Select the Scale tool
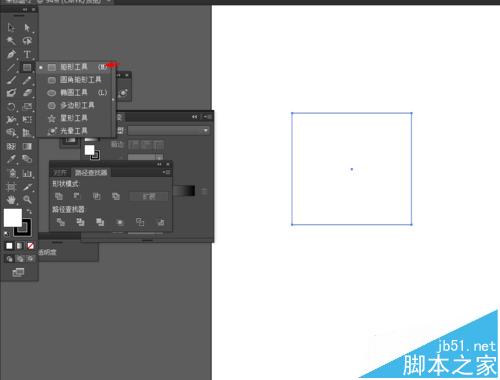 tap(27, 106)
